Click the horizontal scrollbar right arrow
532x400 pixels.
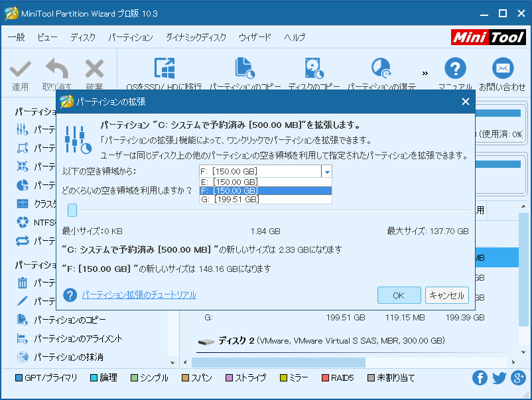click(513, 362)
